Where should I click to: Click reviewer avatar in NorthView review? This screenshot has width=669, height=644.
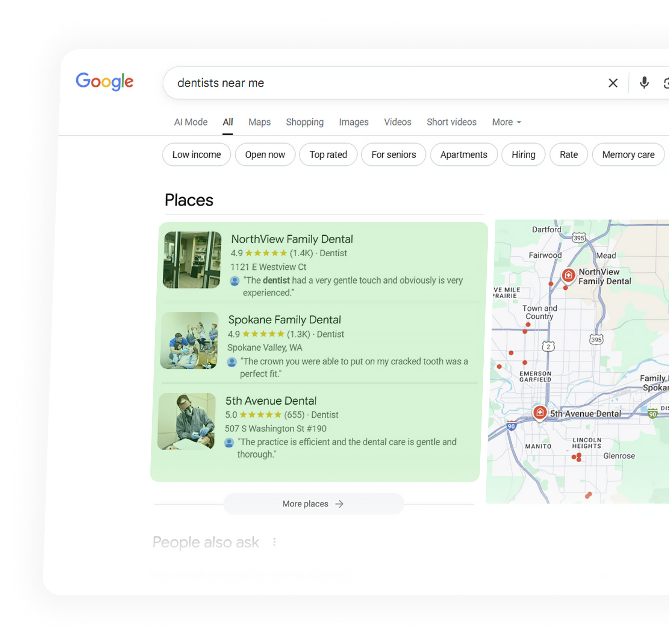coord(235,281)
